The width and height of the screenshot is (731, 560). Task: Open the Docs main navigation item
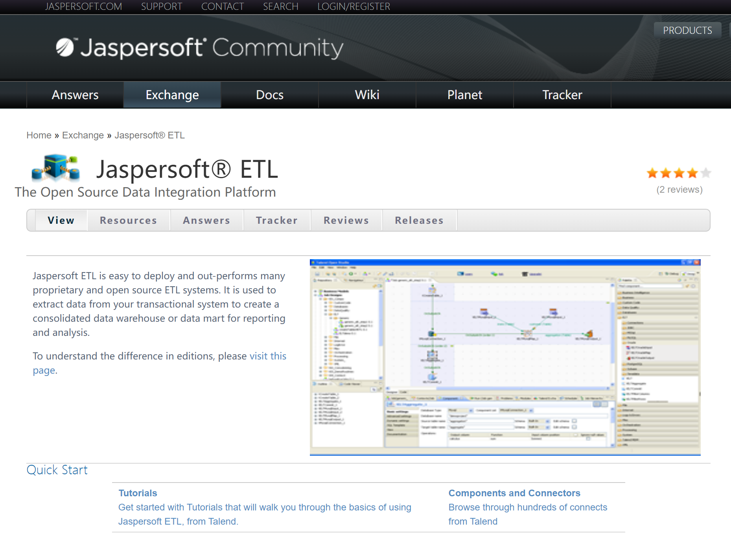270,95
